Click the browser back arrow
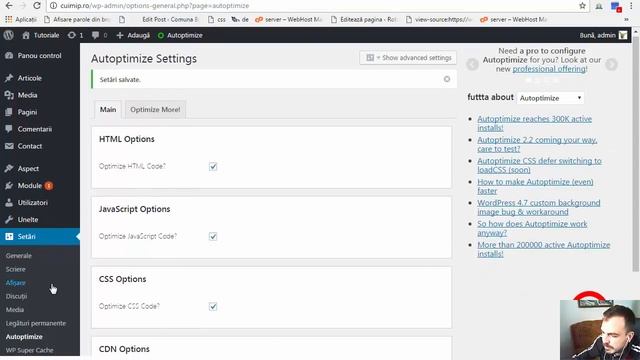 coord(9,6)
